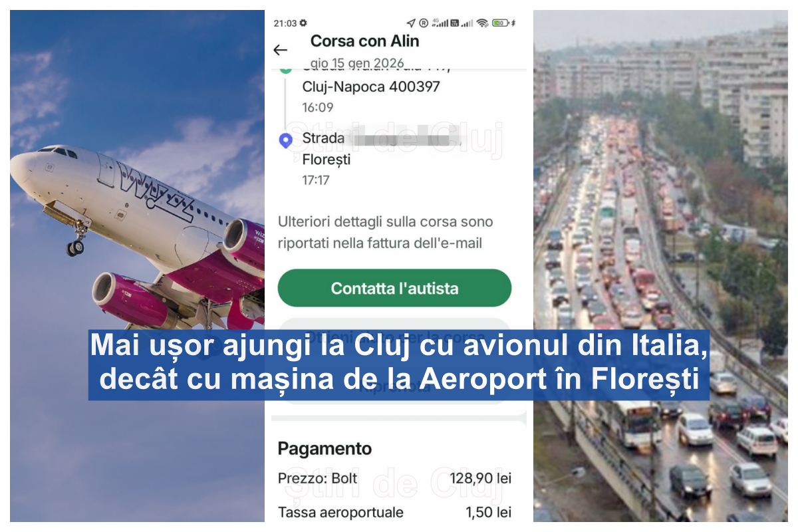Screen dimensions: 798x532
Task: Select the blue destination pin icon
Action: click(286, 140)
